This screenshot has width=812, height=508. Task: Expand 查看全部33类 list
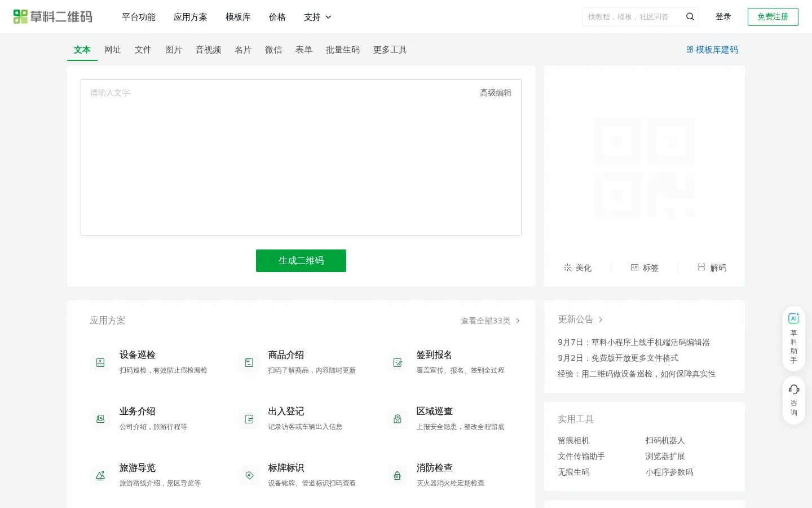tap(491, 321)
